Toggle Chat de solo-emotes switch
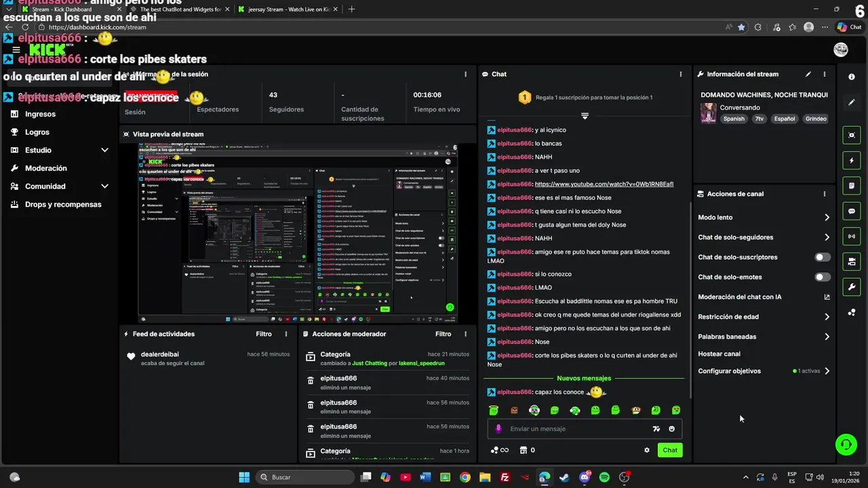The width and height of the screenshot is (868, 488). click(x=823, y=277)
